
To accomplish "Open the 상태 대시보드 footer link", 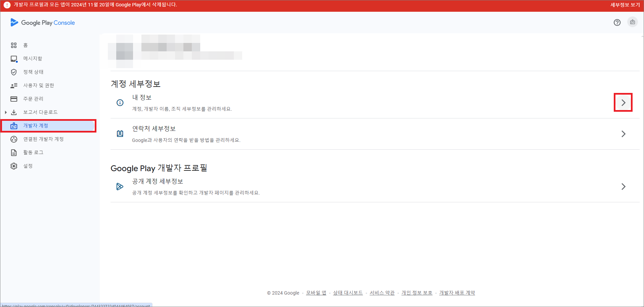I will [x=348, y=293].
